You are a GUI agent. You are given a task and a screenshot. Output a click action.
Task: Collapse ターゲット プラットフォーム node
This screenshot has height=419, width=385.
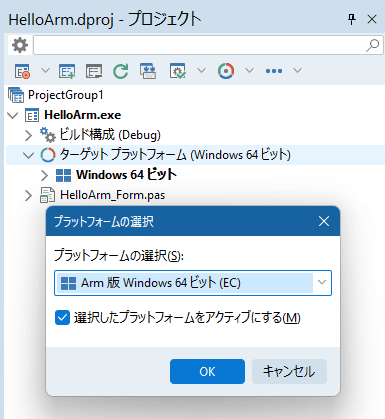tap(29, 155)
